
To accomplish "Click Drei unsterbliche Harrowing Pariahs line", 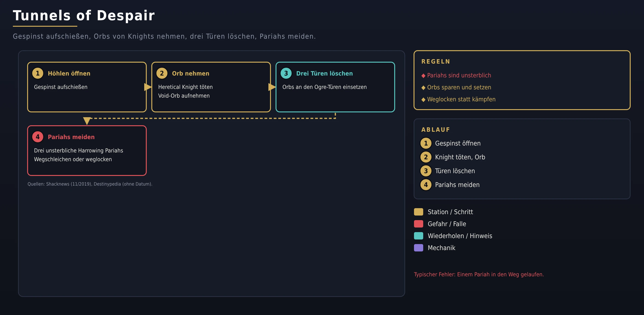I will point(78,151).
